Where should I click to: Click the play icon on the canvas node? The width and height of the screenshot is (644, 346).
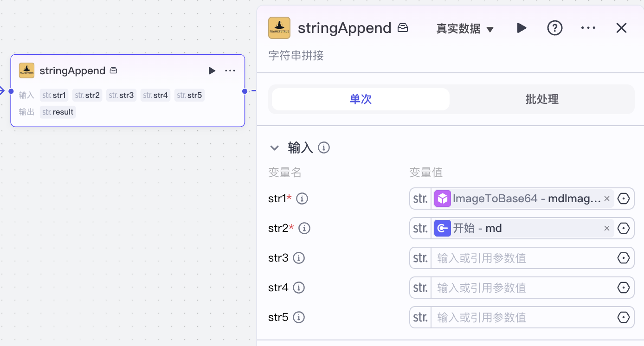click(x=212, y=70)
